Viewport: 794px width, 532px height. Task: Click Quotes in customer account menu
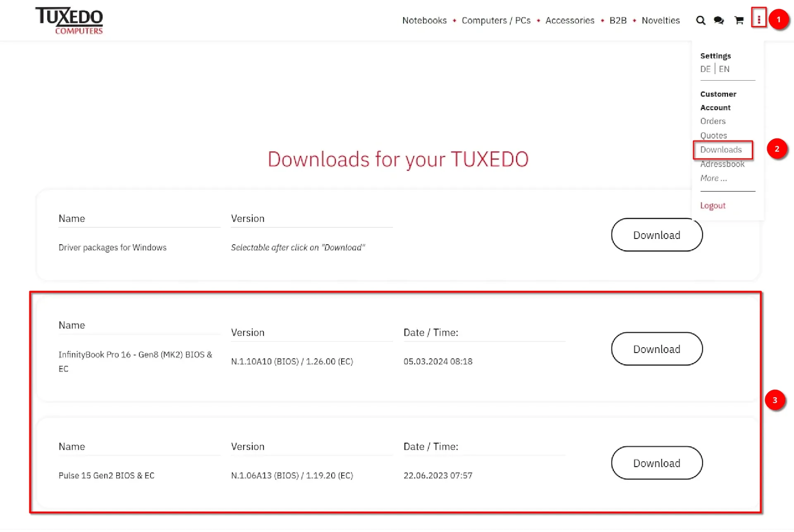713,135
